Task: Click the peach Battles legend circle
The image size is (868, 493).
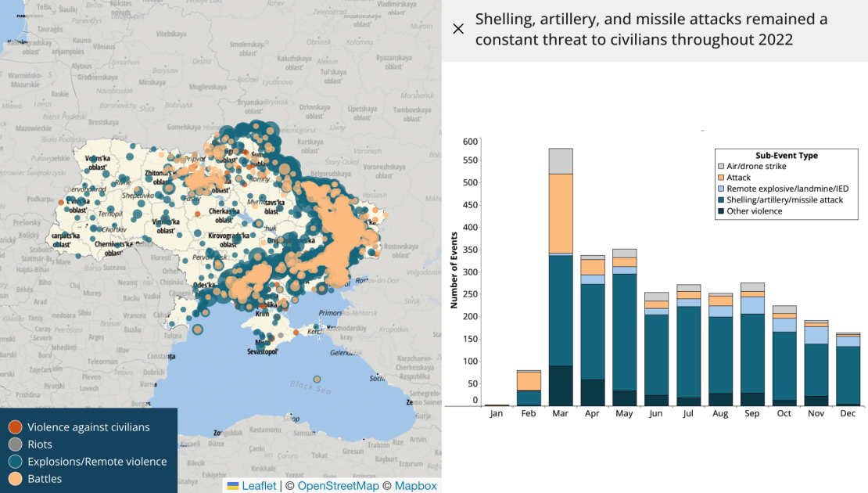Action: coord(15,479)
